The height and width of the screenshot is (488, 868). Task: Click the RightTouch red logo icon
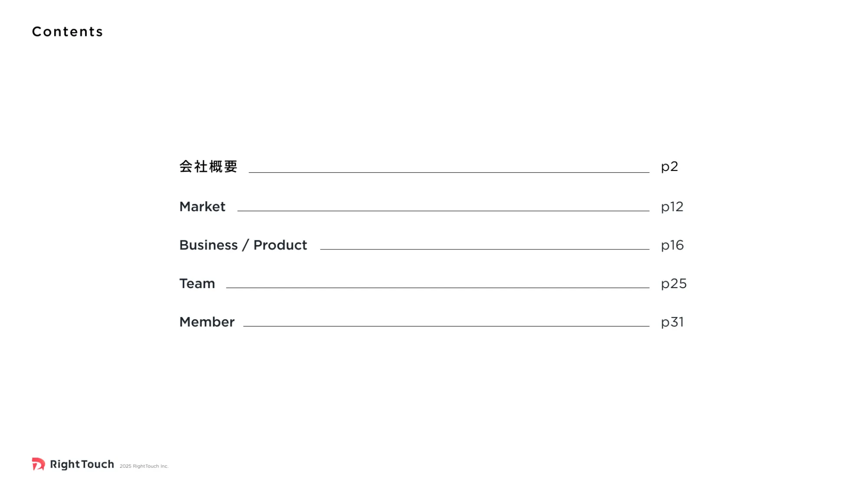click(38, 464)
